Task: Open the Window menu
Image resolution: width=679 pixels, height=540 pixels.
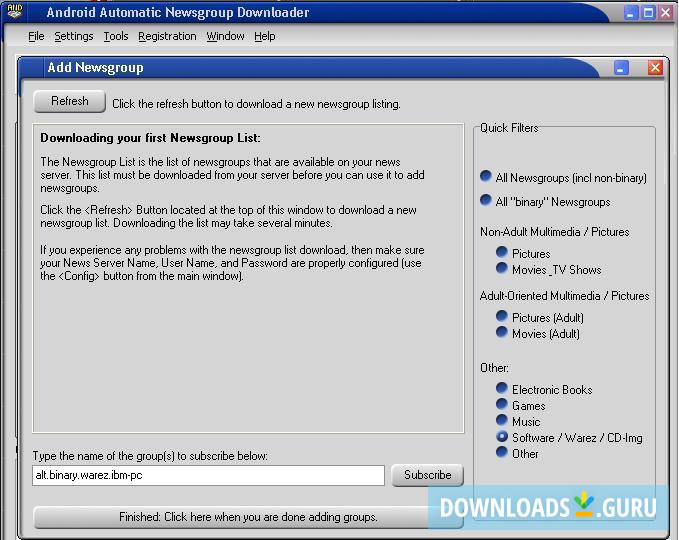Action: (225, 36)
